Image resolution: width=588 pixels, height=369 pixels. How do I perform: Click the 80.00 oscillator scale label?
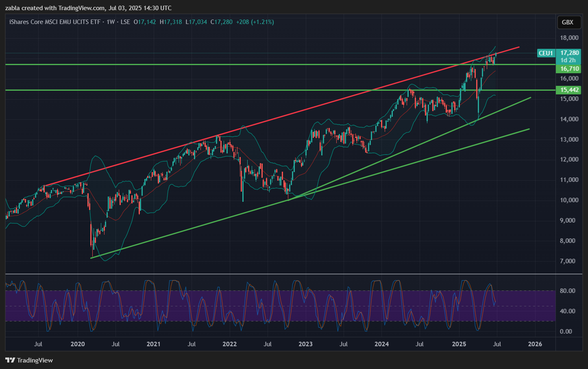(x=567, y=290)
